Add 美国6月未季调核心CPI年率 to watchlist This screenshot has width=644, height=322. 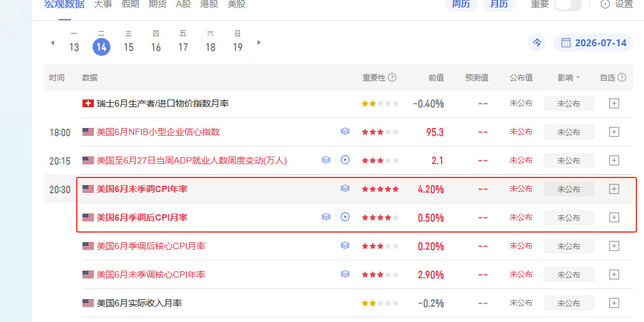point(614,274)
